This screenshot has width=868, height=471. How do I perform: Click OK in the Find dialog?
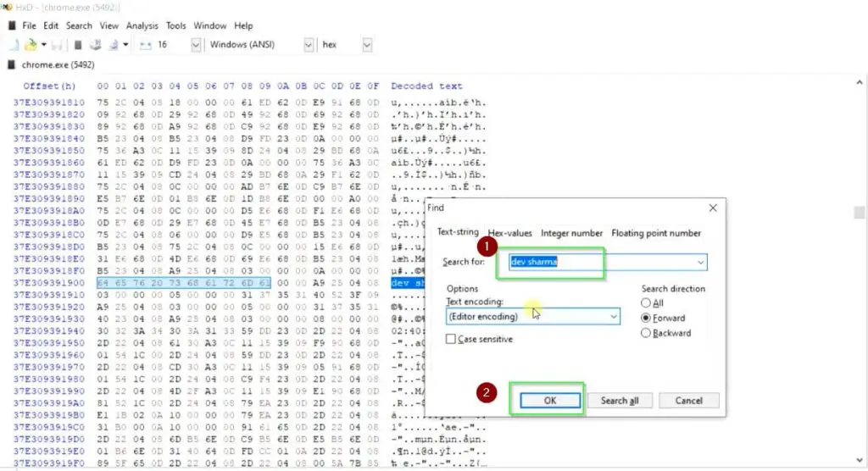pos(549,400)
